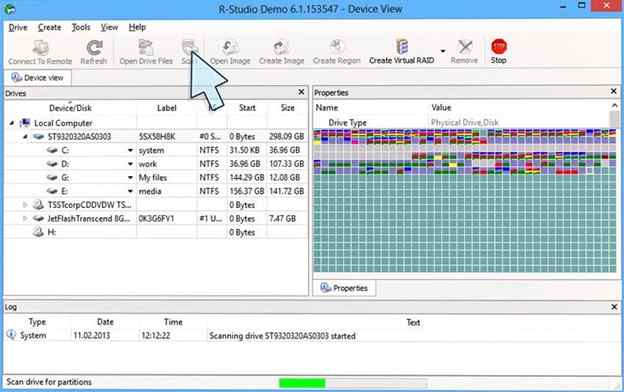Click the Local Computer icon
The width and height of the screenshot is (624, 392).
25,123
